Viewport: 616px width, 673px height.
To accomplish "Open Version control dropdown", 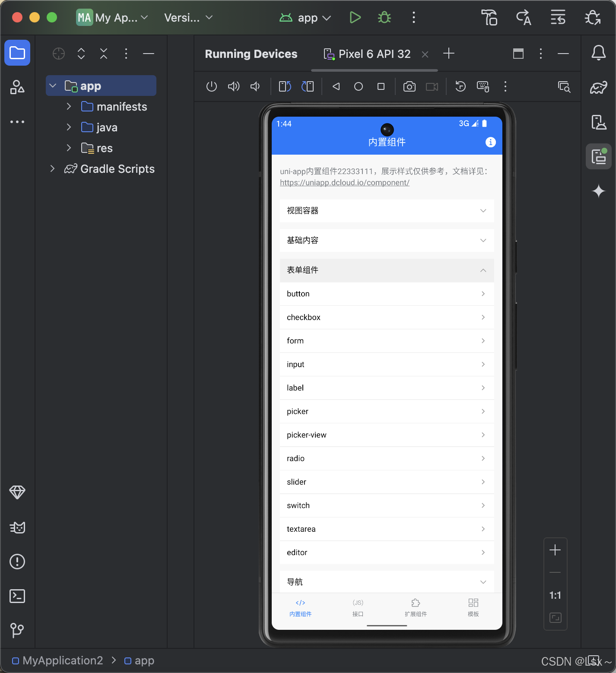I will tap(189, 18).
